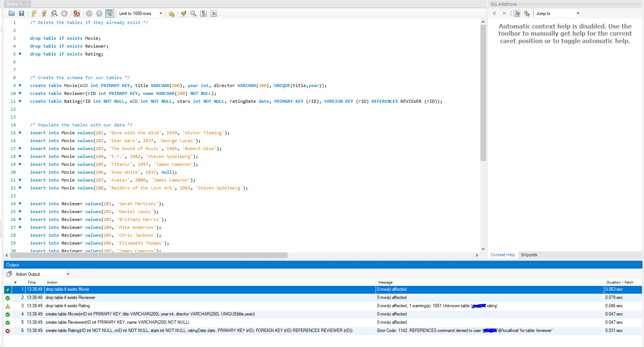Select the Context Help tab

pos(503,255)
